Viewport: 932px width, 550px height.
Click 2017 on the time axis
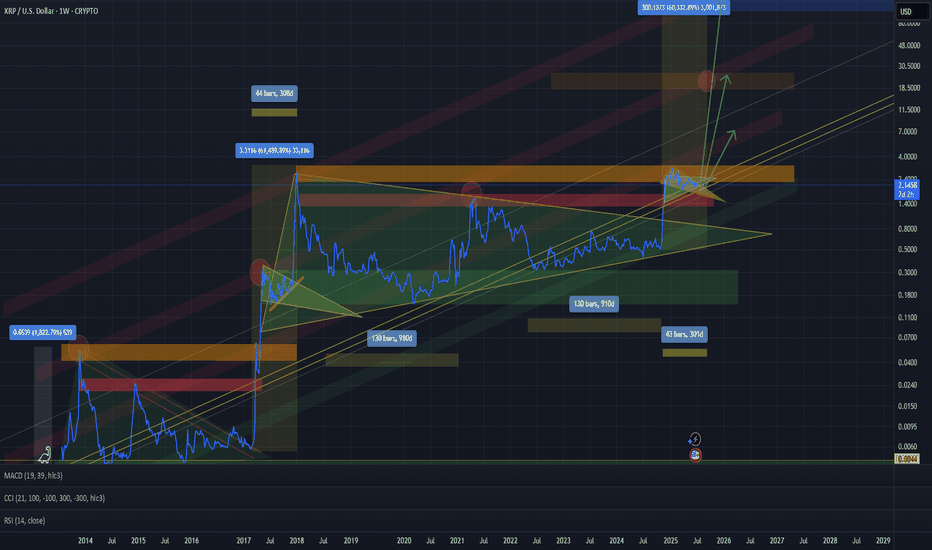[244, 540]
